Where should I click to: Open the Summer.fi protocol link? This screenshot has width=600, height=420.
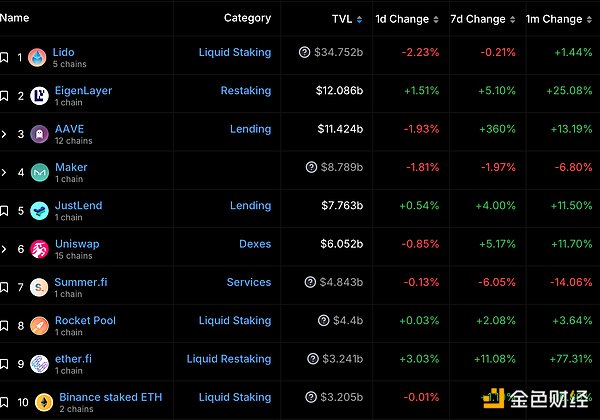pos(80,282)
